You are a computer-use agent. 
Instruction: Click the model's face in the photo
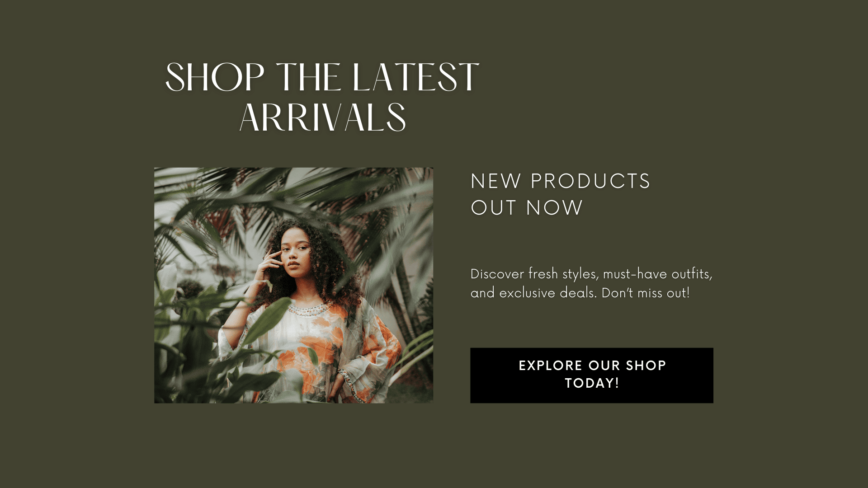coord(296,253)
